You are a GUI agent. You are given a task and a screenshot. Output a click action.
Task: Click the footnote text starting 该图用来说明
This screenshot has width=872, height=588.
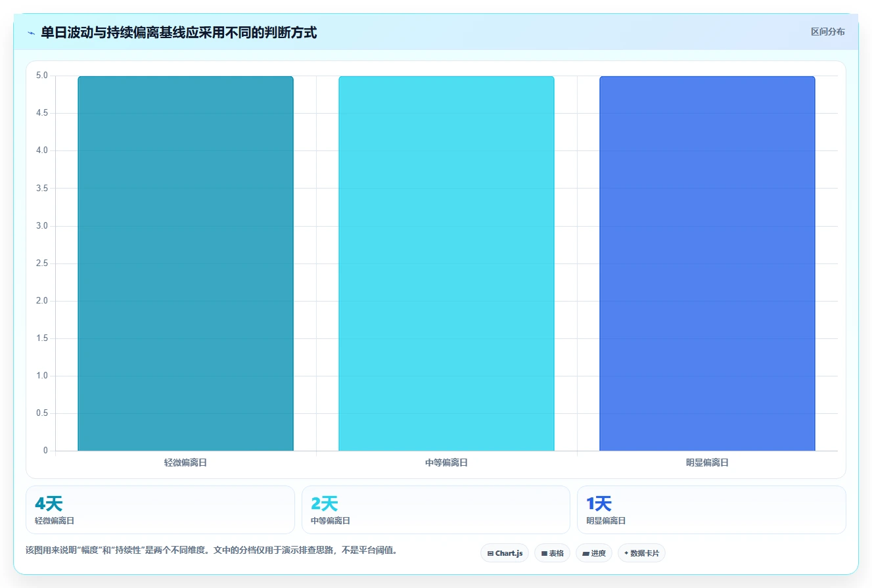[x=211, y=550]
